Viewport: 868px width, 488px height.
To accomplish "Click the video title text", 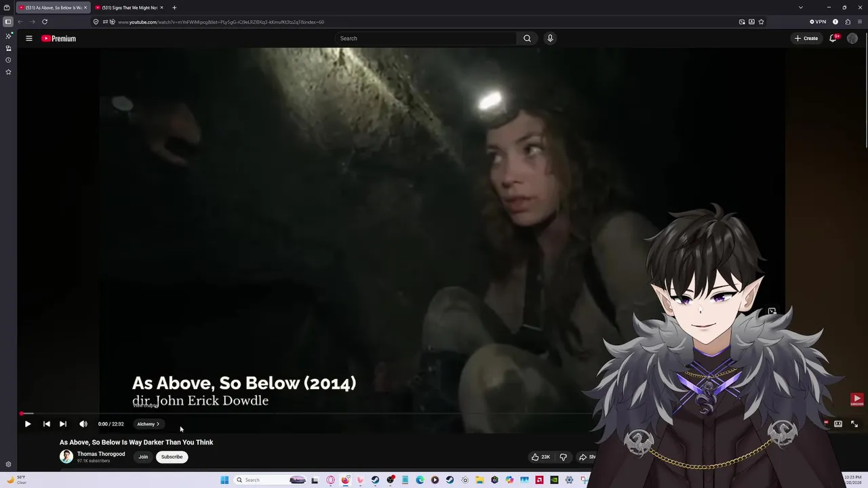I will pos(136,442).
